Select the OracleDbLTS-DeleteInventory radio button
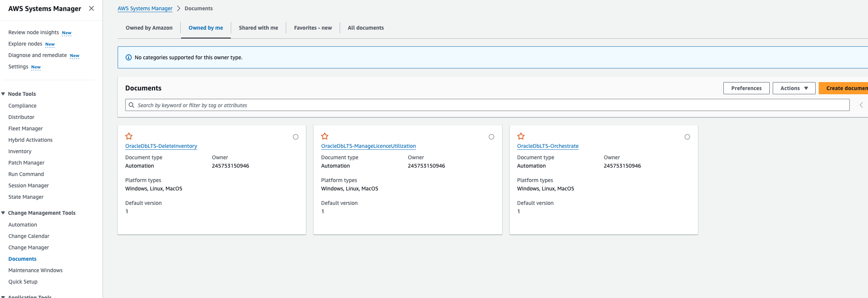Image resolution: width=868 pixels, height=298 pixels. (x=296, y=137)
